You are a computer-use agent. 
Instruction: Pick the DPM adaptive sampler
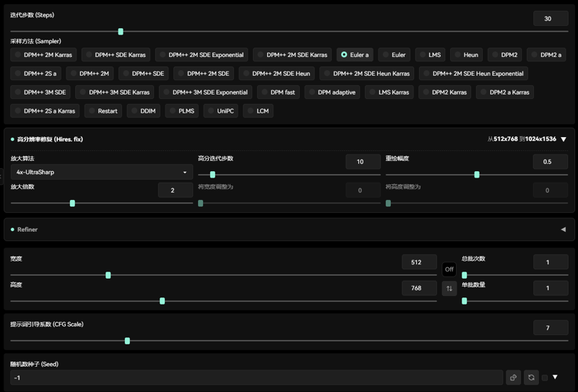coord(332,92)
